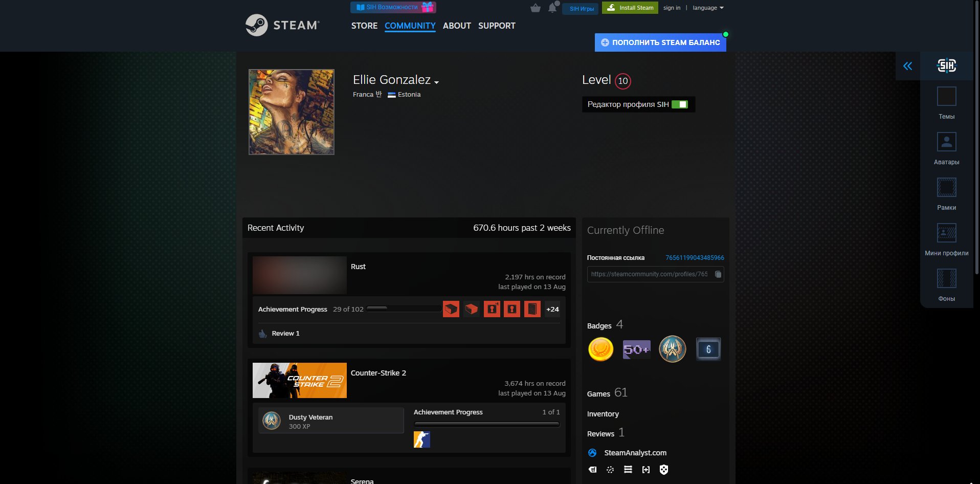The height and width of the screenshot is (484, 980).
Task: Click the SIH logo in sidebar
Action: click(x=946, y=65)
